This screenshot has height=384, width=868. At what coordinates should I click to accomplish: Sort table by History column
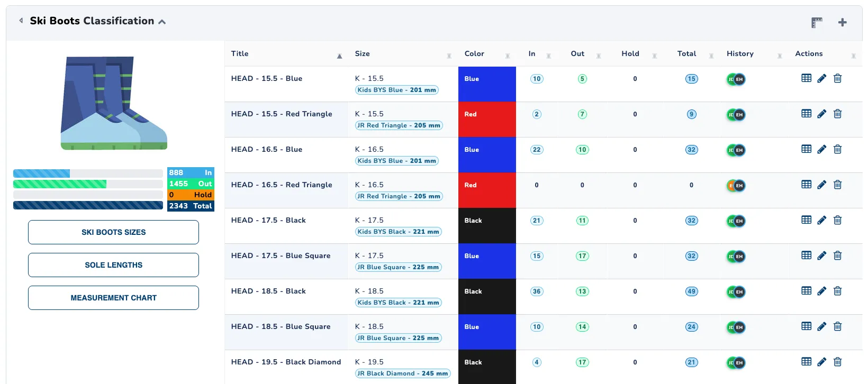(x=754, y=53)
